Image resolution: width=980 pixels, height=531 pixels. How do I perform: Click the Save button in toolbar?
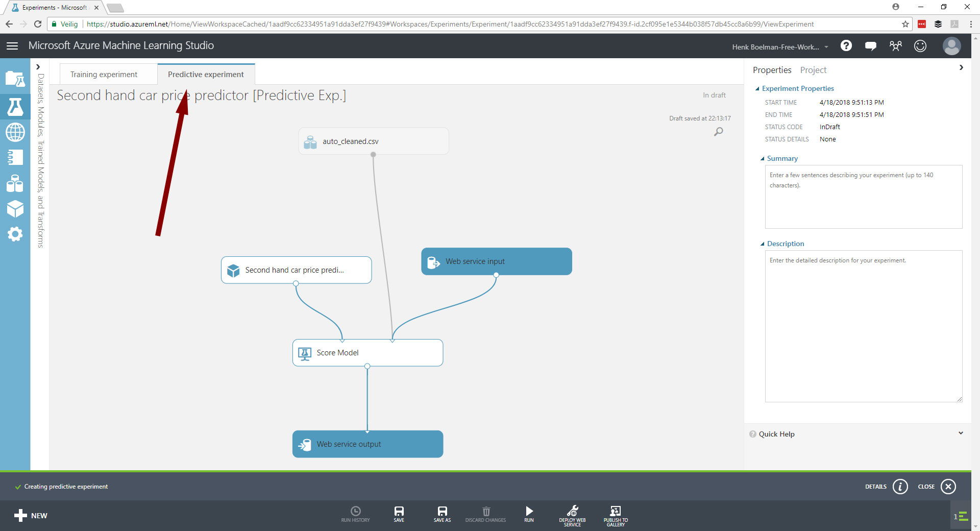click(x=399, y=514)
